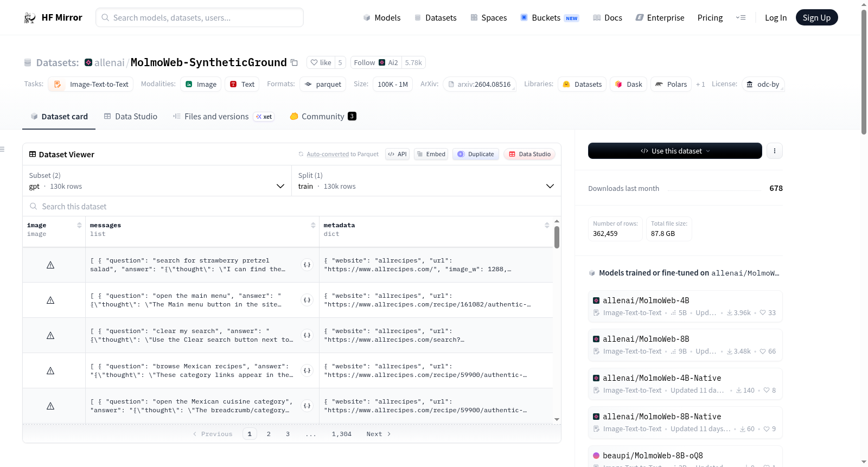This screenshot has width=868, height=467.
Task: Open the Community tab
Action: pyautogui.click(x=323, y=116)
